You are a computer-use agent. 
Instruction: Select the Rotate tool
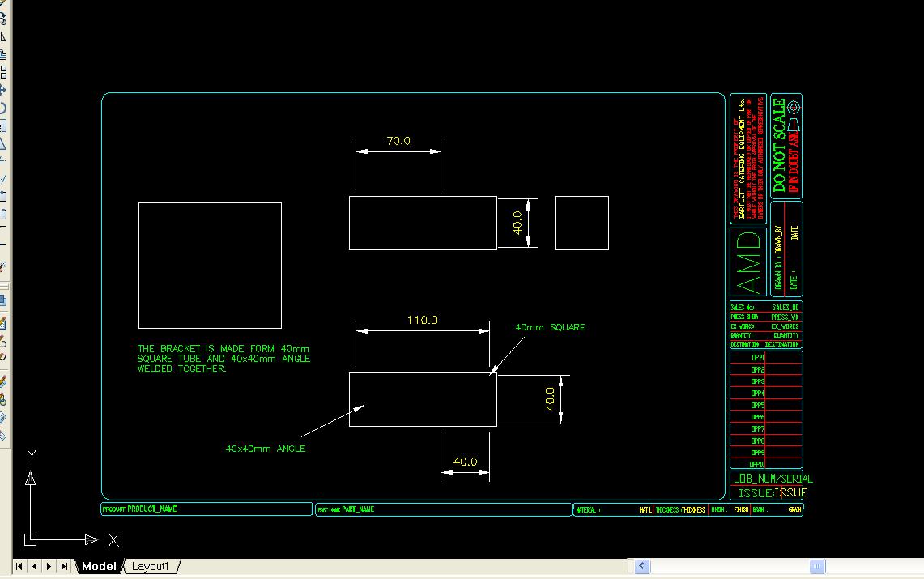coord(3,108)
